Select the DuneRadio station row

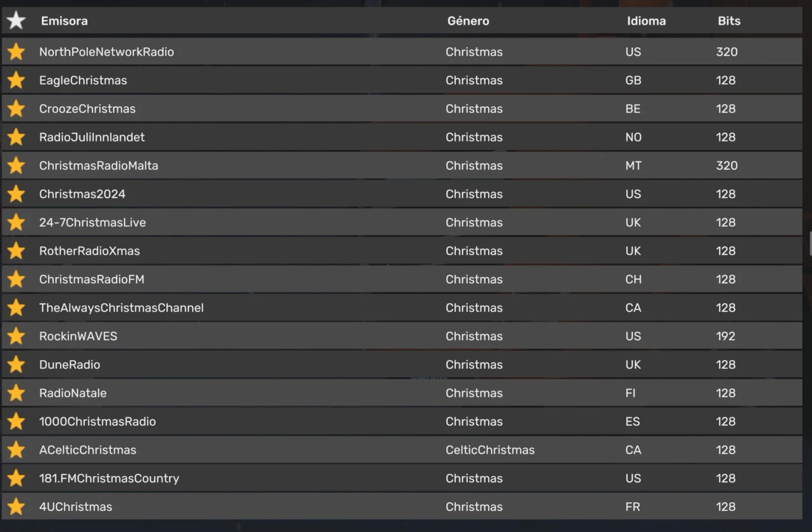pos(70,365)
